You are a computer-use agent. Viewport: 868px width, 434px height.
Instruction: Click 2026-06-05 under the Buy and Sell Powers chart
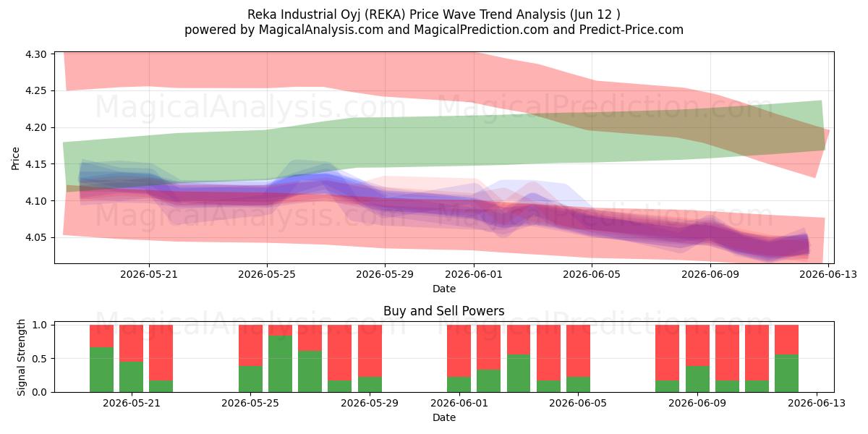pos(578,404)
